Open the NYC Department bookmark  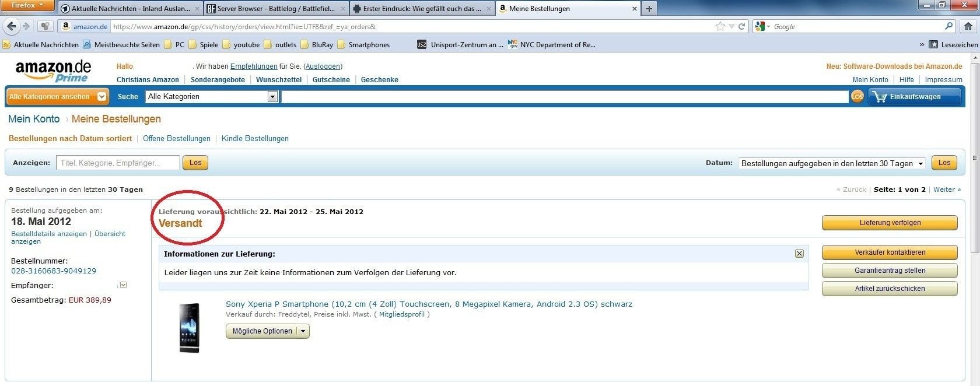click(552, 44)
